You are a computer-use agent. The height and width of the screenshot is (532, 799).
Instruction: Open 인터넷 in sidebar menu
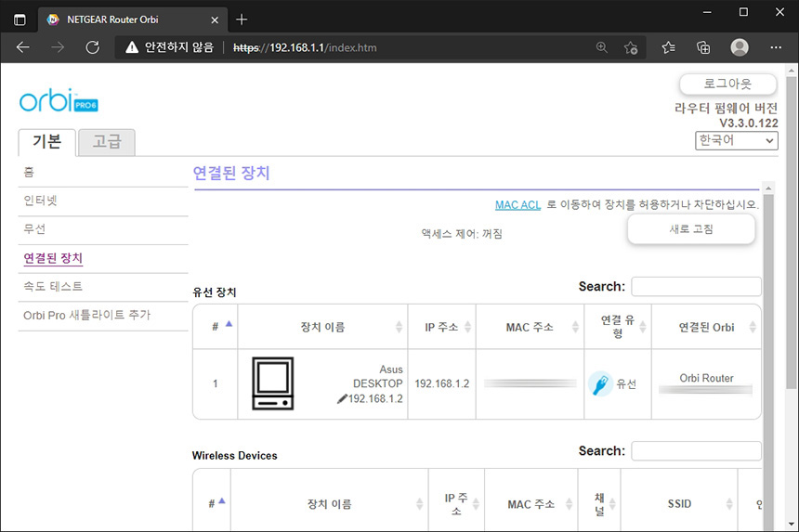pyautogui.click(x=40, y=201)
